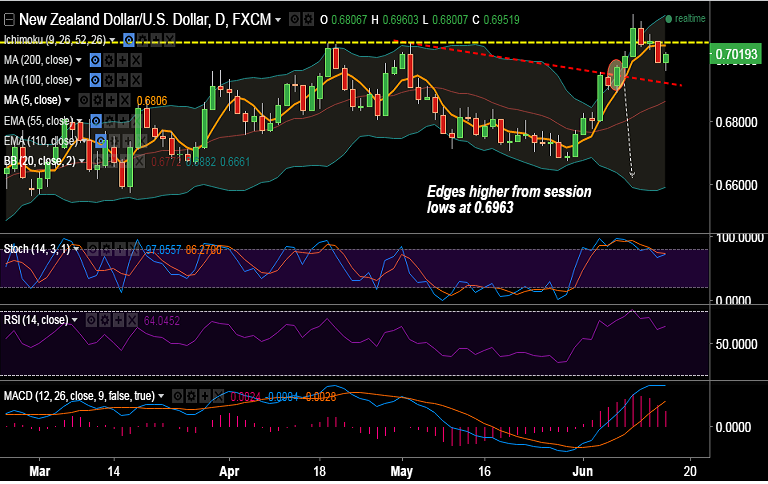The height and width of the screenshot is (484, 768).
Task: Select the RSI (14, close) indicator label
Action: [36, 320]
